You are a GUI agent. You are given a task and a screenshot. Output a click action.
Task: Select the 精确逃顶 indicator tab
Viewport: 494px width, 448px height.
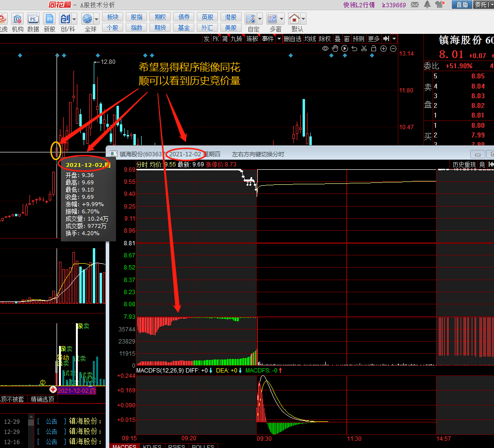(43, 399)
